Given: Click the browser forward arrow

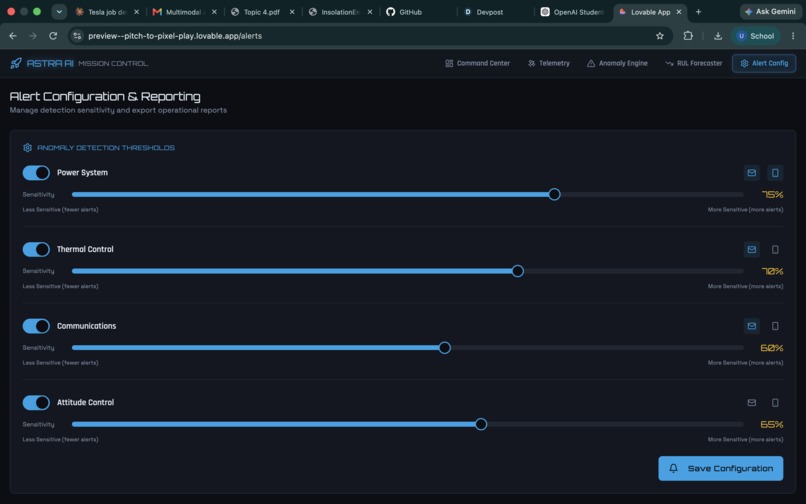Looking at the screenshot, I should pyautogui.click(x=33, y=36).
